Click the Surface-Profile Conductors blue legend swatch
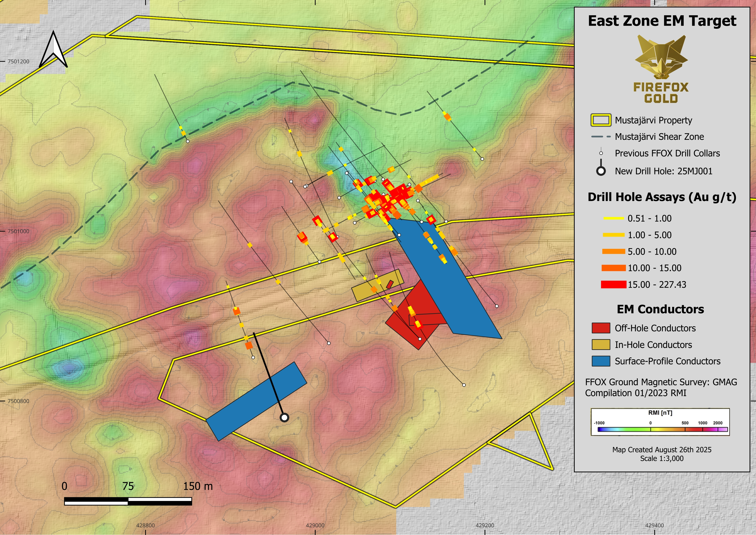 (601, 361)
